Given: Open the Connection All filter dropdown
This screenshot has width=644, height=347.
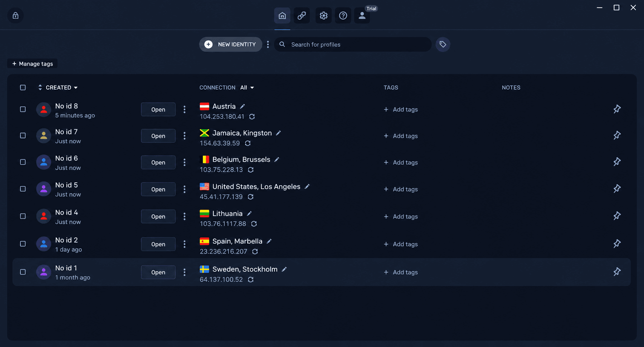Looking at the screenshot, I should [x=247, y=87].
